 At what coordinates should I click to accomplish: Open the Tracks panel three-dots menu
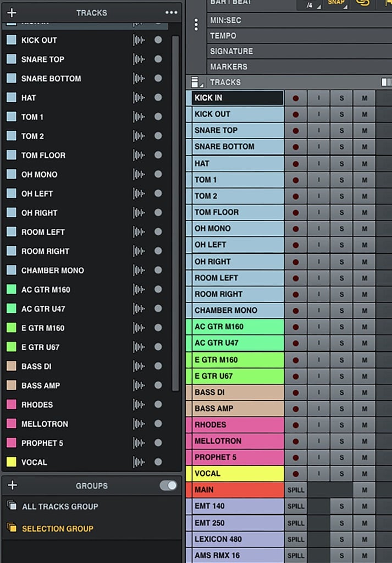pos(171,13)
